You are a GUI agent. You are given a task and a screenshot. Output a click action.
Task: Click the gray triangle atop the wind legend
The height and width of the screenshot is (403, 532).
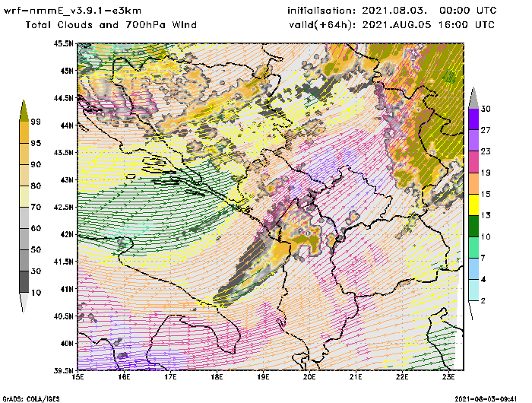point(473,98)
